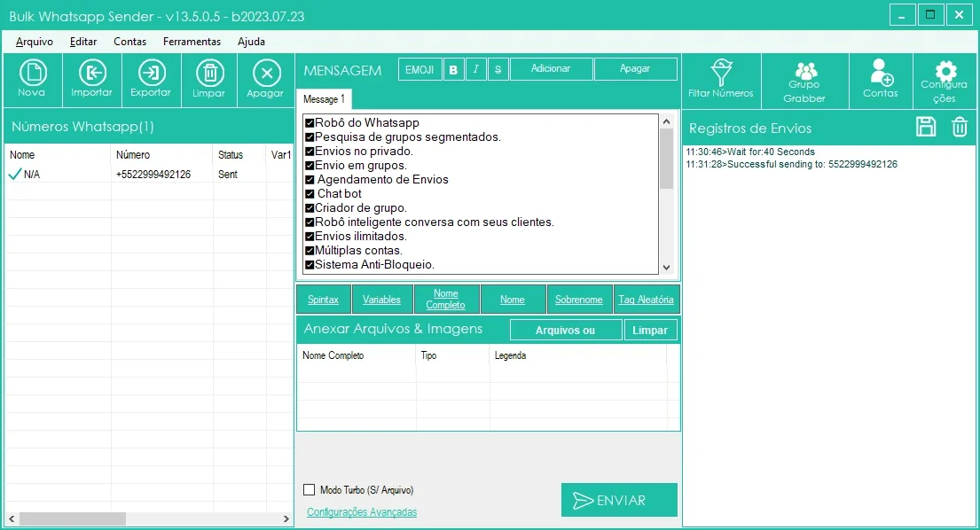Image resolution: width=980 pixels, height=530 pixels.
Task: Click the Variables link button
Action: click(x=381, y=300)
